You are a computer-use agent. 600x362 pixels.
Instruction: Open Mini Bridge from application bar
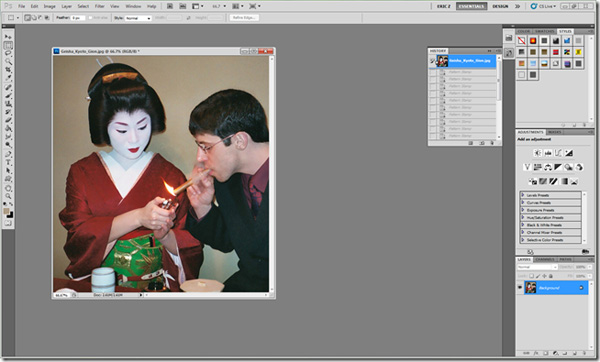183,6
